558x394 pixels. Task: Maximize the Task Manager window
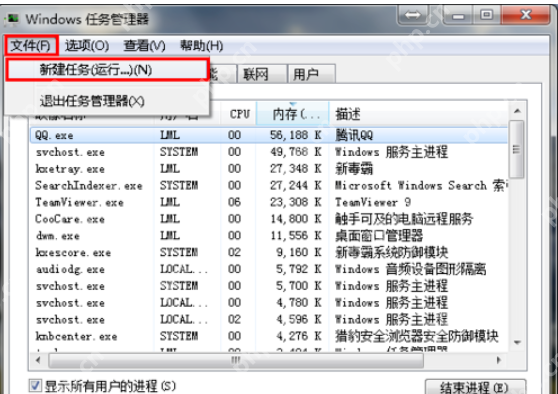click(486, 15)
